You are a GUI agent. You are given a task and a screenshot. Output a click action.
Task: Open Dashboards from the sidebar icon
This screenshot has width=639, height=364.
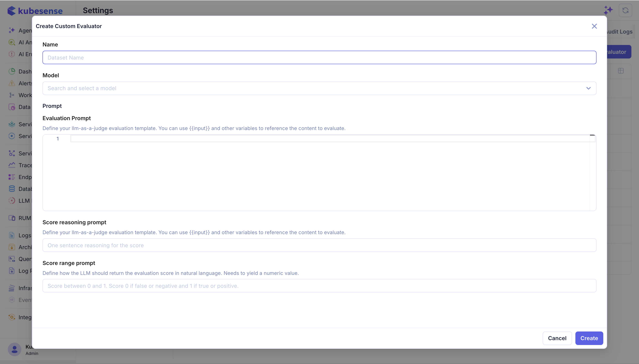tap(11, 72)
